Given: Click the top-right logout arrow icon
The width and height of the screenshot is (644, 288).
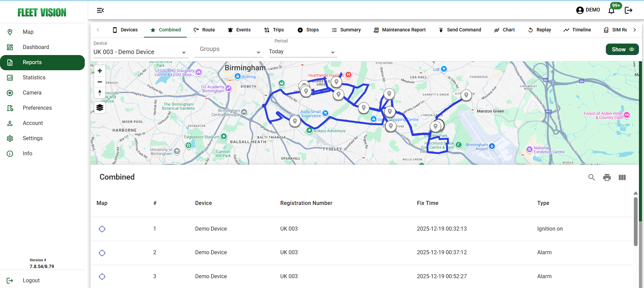Looking at the screenshot, I should click(x=628, y=10).
